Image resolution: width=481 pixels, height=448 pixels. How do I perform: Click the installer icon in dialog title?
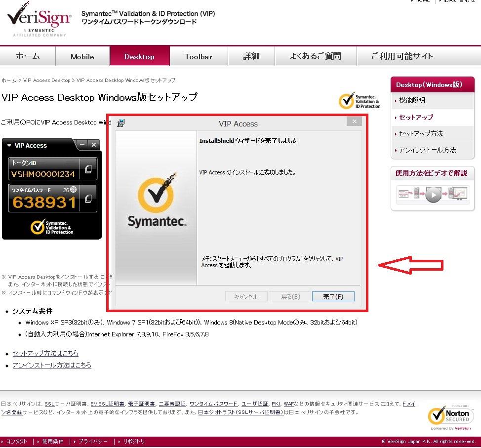pos(121,123)
